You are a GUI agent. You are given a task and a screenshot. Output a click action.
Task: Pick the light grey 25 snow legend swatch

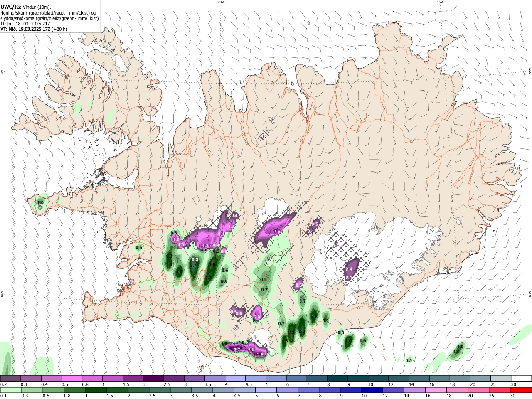pos(500,378)
